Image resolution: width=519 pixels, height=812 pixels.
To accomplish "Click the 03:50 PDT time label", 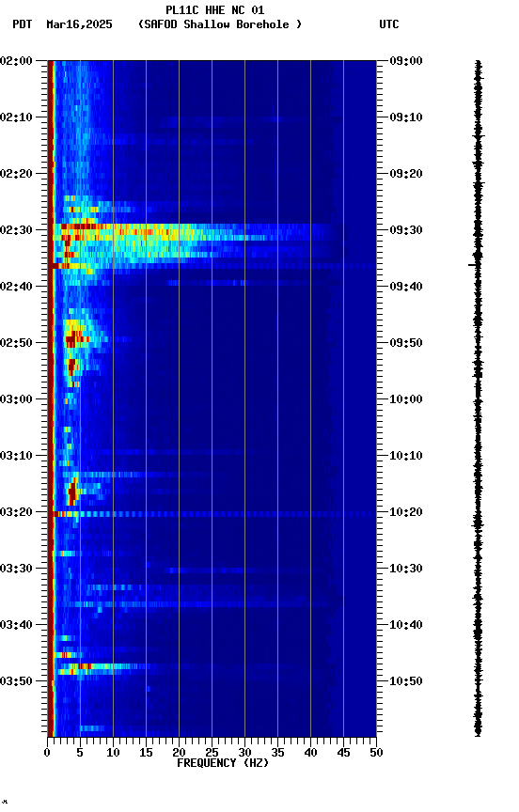I will [x=16, y=681].
